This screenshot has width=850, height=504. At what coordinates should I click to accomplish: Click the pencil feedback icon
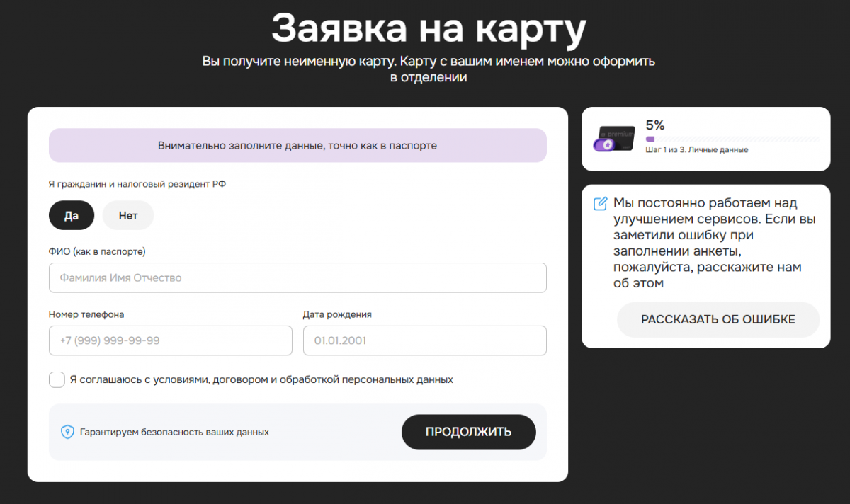click(x=600, y=204)
